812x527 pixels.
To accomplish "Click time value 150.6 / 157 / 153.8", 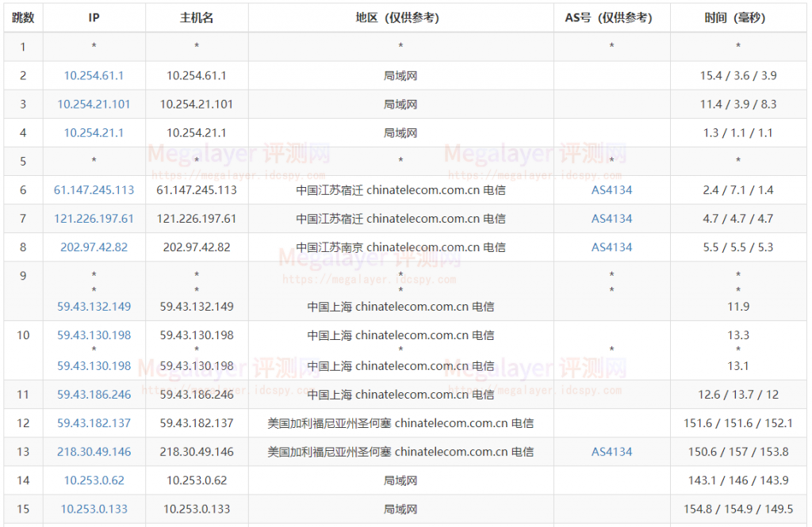I will point(738,452).
